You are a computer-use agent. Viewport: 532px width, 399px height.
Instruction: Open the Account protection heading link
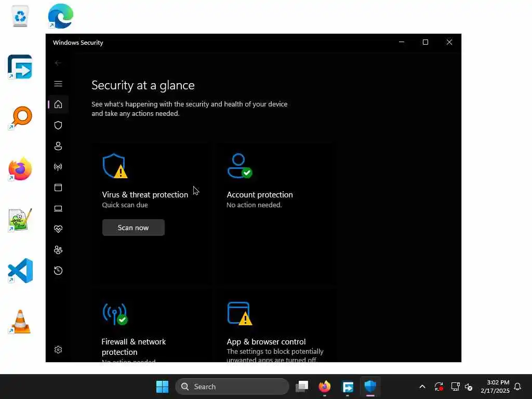[x=260, y=195]
